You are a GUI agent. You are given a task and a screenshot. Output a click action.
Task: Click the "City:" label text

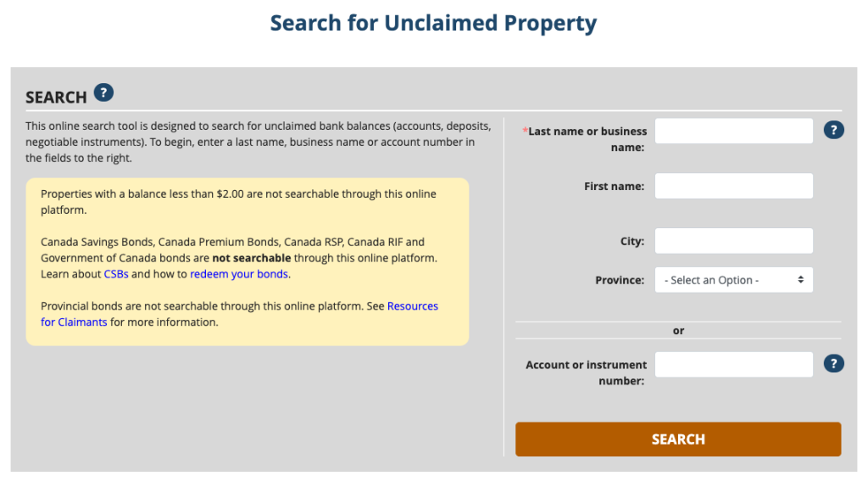tap(632, 241)
